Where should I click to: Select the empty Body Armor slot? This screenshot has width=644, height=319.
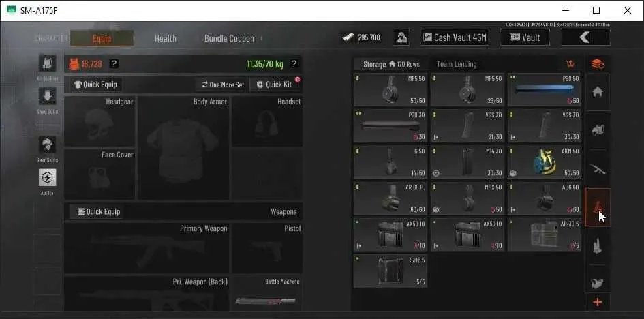click(x=183, y=148)
